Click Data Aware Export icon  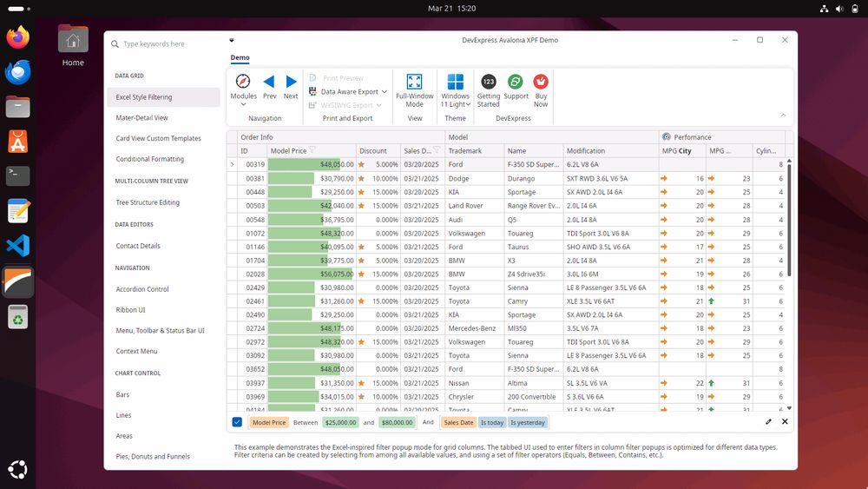[312, 91]
